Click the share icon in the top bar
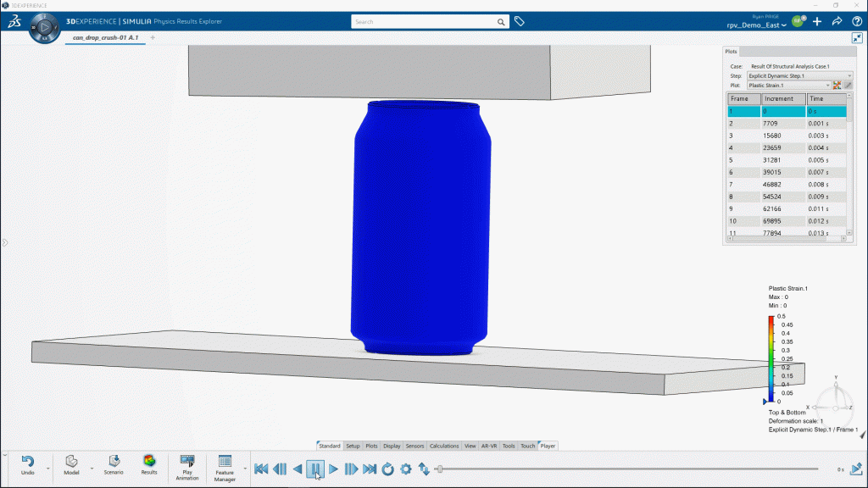868x488 pixels. click(837, 21)
